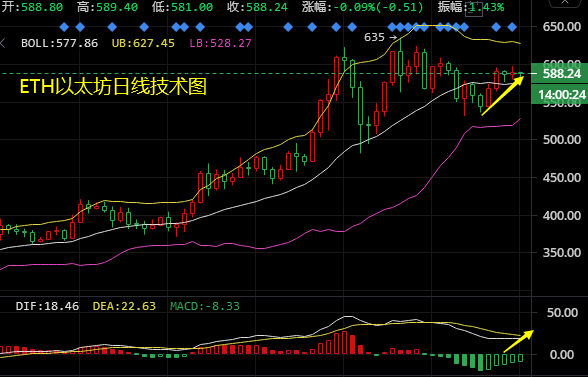Click the yellow UB:627.45 upper band label
Screen dimensions: 588x377
(x=143, y=44)
